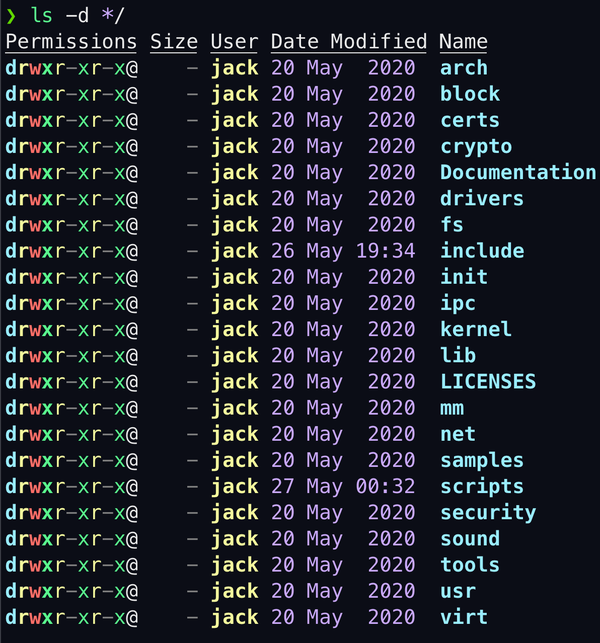The image size is (600, 643).
Task: Select the kernel directory name
Action: tap(475, 328)
